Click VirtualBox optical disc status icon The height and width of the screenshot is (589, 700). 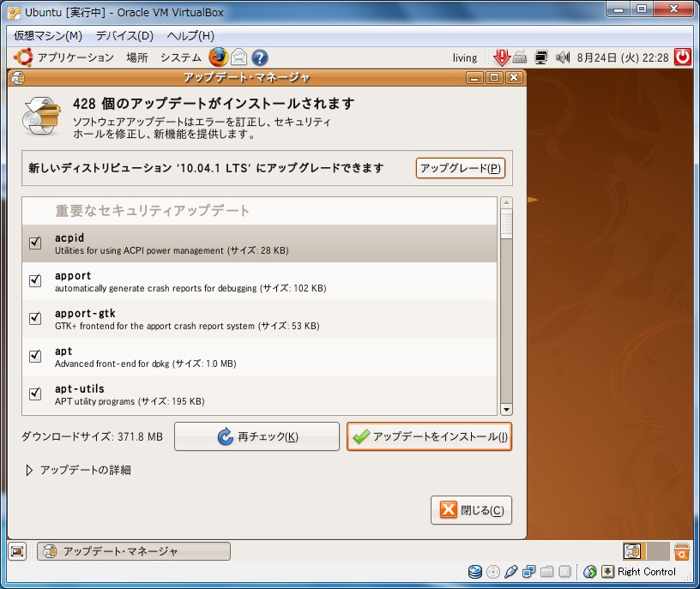click(x=493, y=572)
